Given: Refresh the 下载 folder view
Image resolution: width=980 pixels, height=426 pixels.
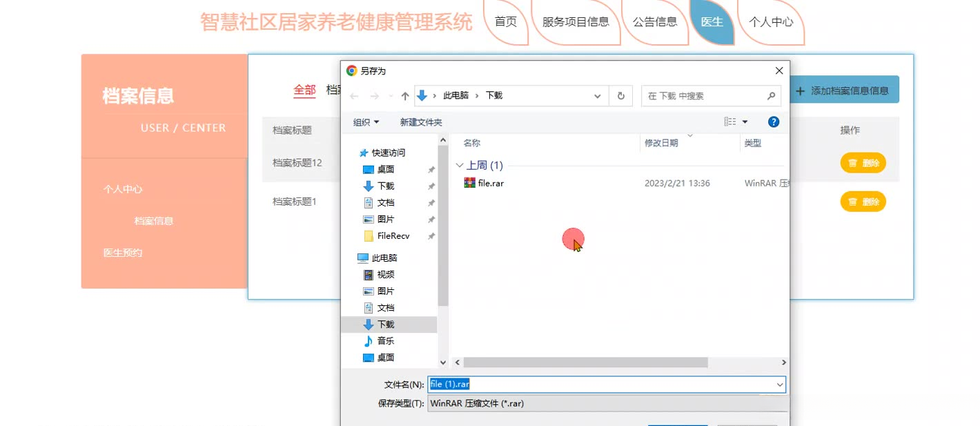Looking at the screenshot, I should pos(621,96).
